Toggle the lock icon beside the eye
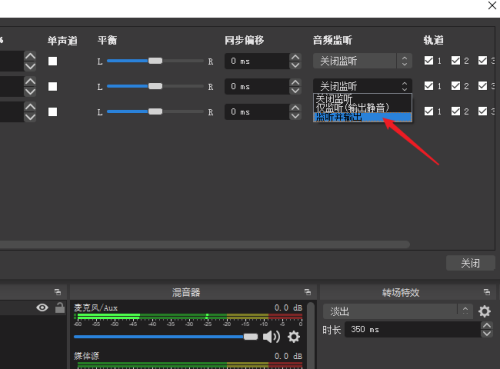Screen dimensions: 500x369 (x=60, y=307)
